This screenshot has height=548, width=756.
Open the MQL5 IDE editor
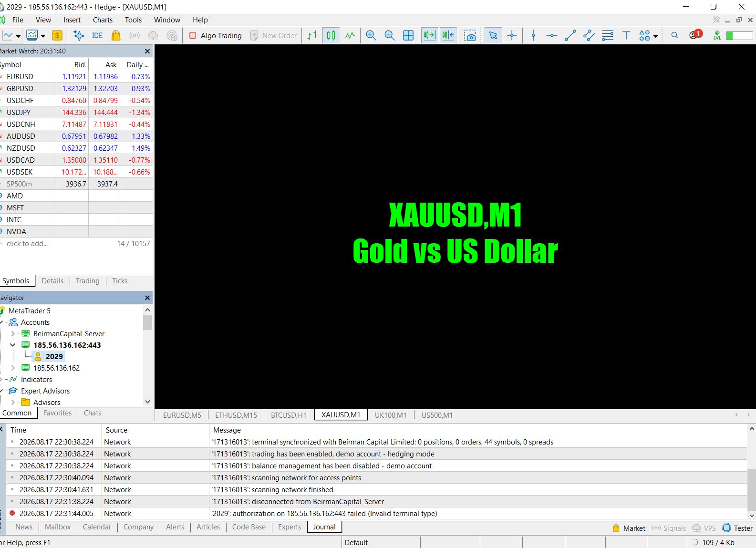(x=97, y=35)
